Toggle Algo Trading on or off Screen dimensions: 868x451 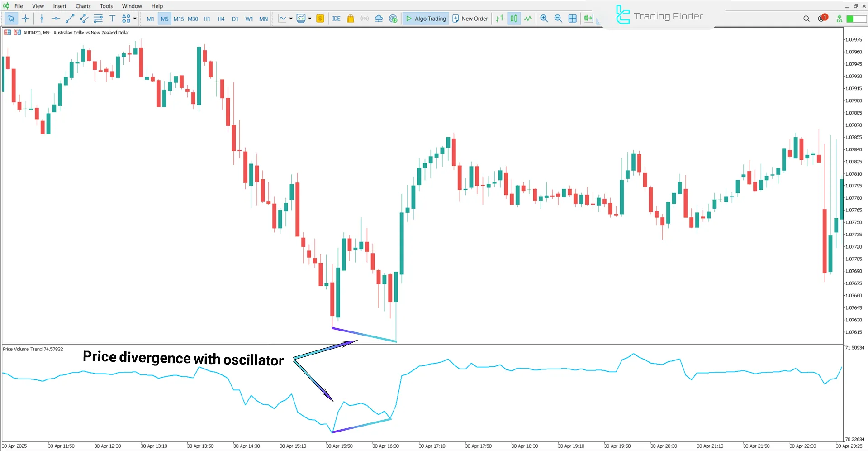[425, 19]
